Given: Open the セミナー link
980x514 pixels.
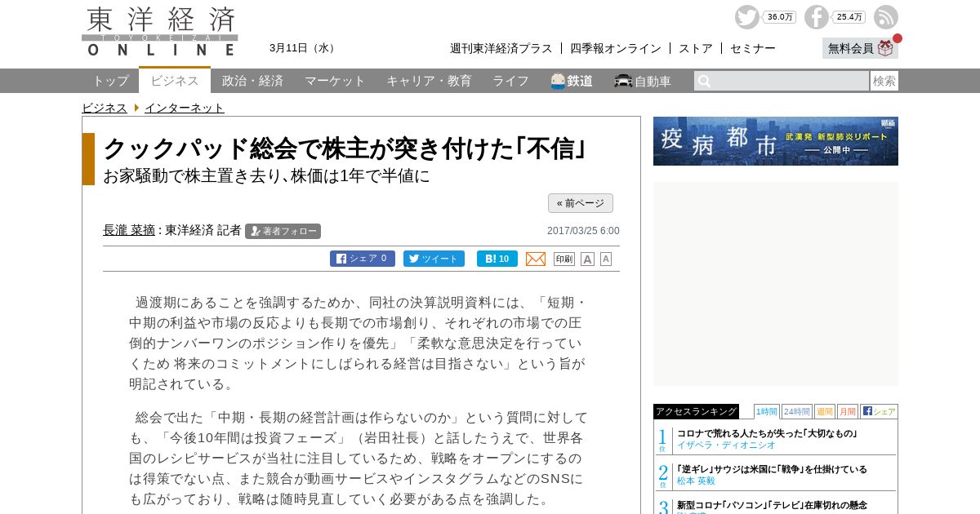Looking at the screenshot, I should [x=753, y=48].
